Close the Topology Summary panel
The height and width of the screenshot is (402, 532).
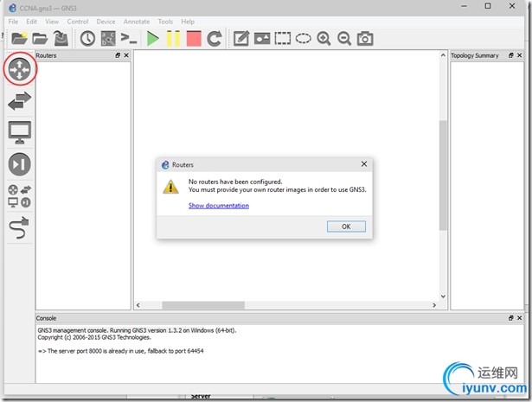(519, 55)
